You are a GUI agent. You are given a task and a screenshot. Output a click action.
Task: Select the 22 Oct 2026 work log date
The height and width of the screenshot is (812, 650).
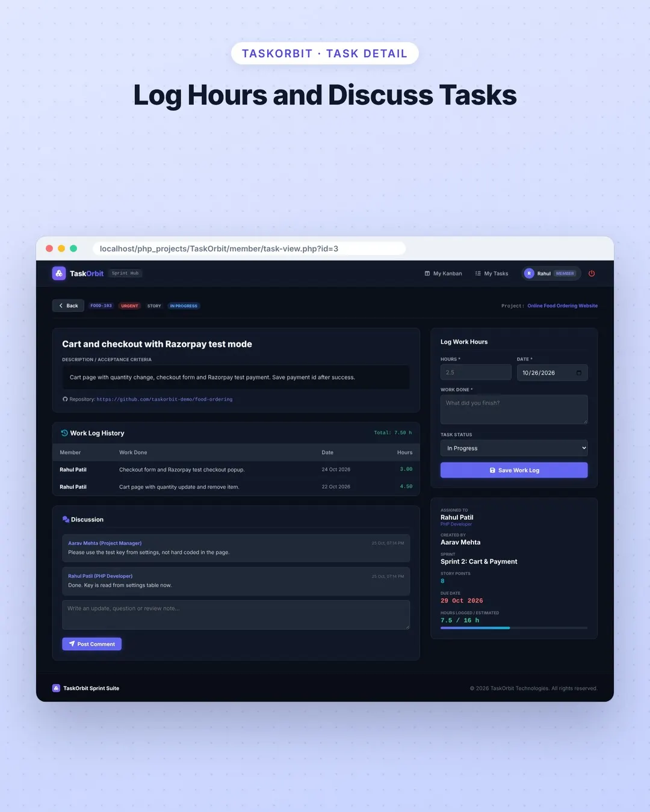coord(336,487)
